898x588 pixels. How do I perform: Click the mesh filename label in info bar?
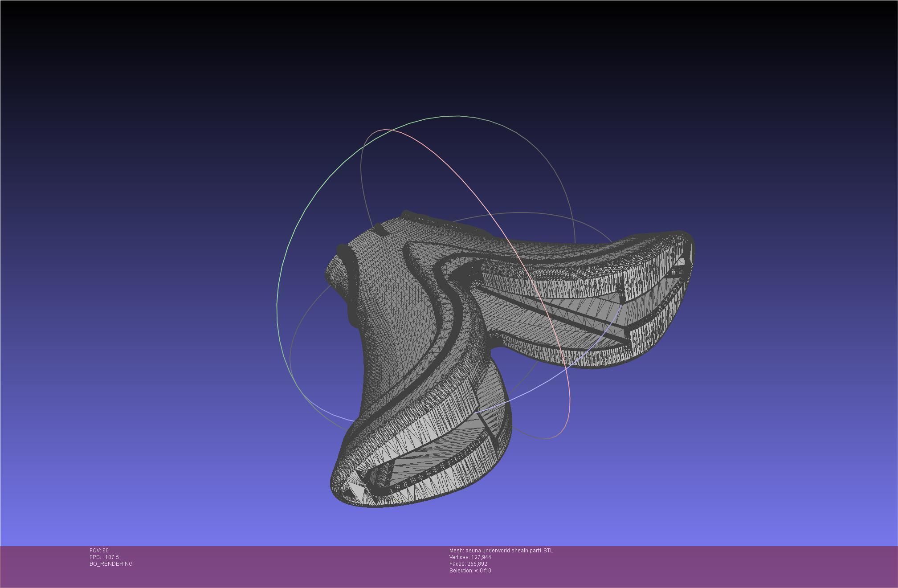pos(501,551)
